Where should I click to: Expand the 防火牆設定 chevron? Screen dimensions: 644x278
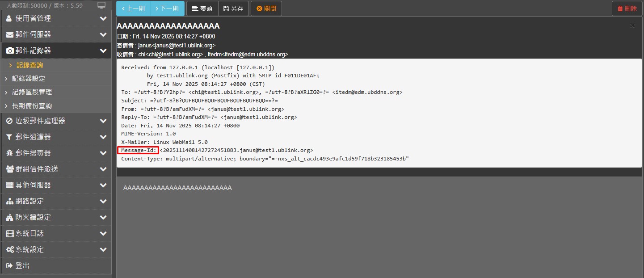[x=103, y=217]
